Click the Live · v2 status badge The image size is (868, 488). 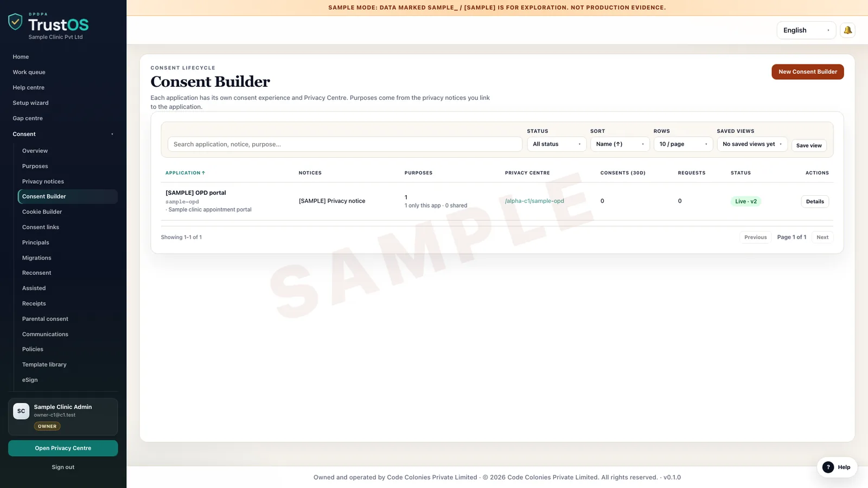click(x=746, y=201)
